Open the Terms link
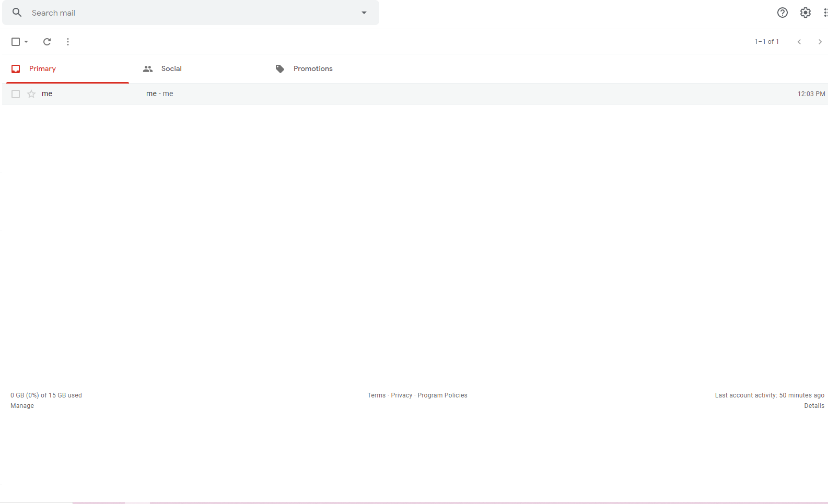This screenshot has height=504, width=828. [376, 395]
